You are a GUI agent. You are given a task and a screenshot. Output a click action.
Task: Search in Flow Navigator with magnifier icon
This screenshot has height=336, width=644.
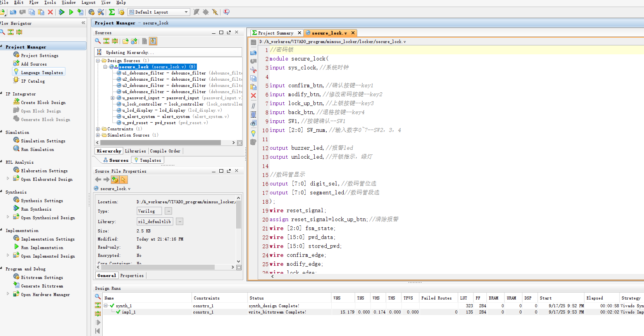[x=2, y=32]
